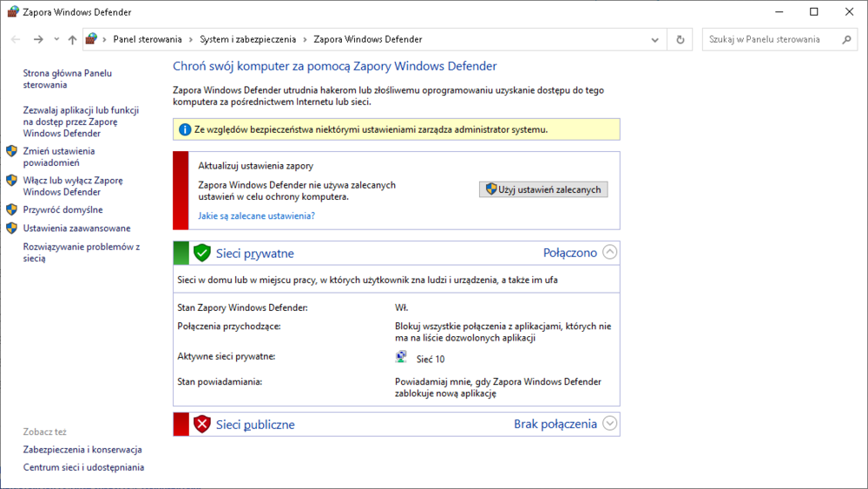The height and width of the screenshot is (489, 868).
Task: Click the 'Stan powiadamiania:' label
Action: tap(220, 381)
